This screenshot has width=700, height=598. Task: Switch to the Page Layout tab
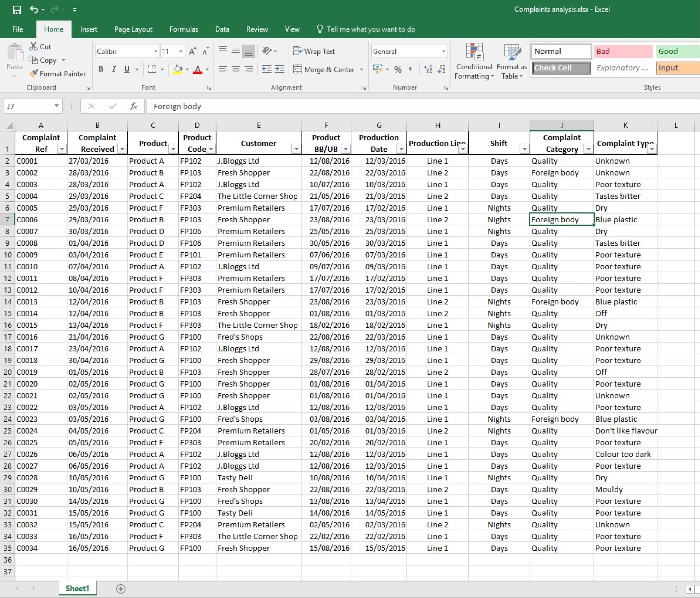133,29
